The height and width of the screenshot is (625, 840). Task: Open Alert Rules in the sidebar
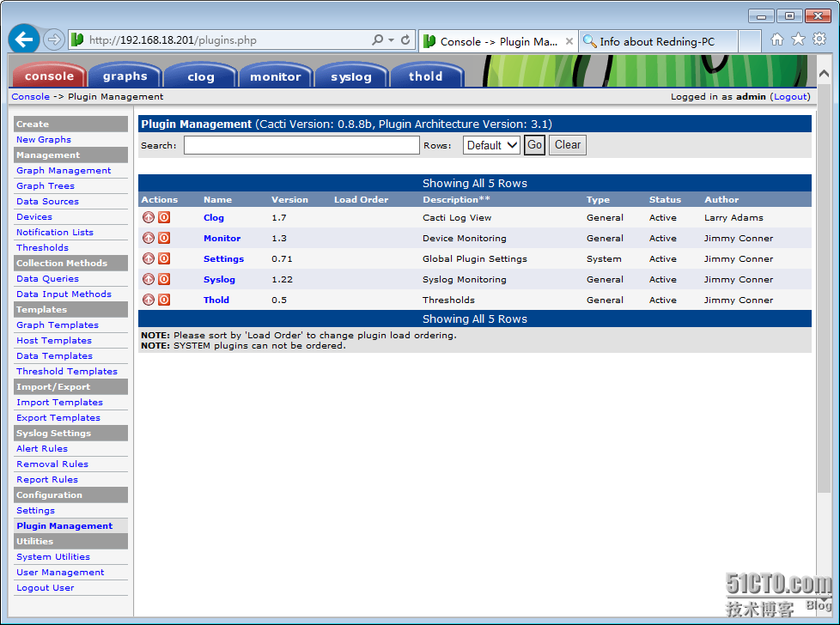pos(42,449)
